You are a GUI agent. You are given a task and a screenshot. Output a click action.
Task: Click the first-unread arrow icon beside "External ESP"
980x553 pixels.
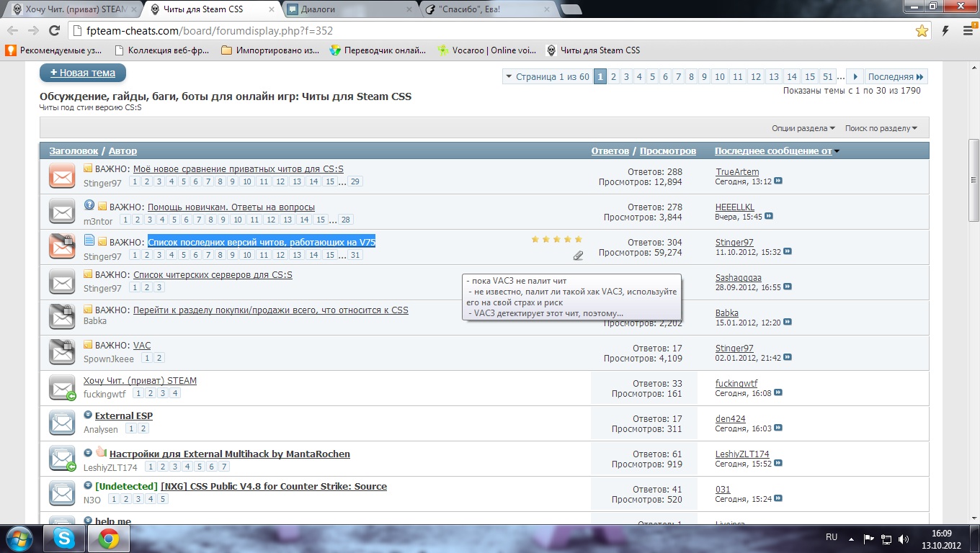(88, 415)
